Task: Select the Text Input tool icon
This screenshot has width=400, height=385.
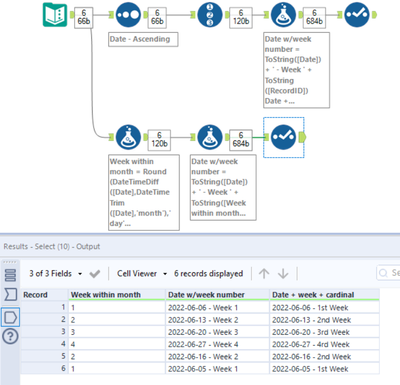Action: pyautogui.click(x=55, y=15)
